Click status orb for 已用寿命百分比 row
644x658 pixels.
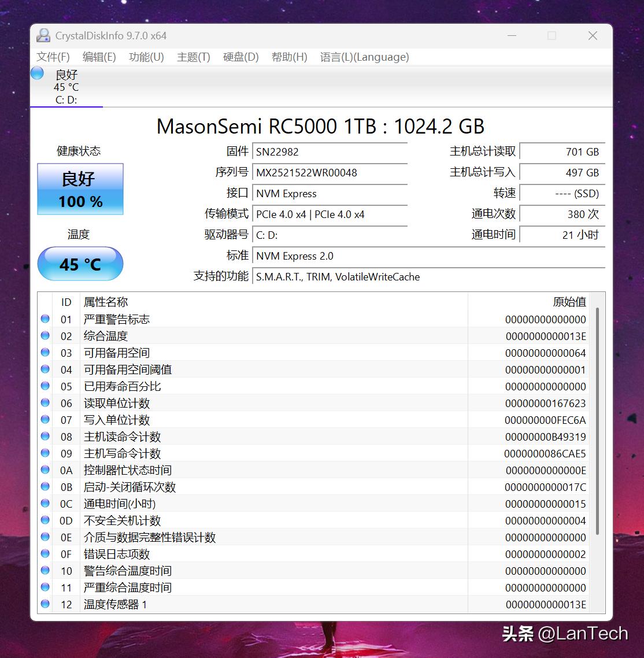pos(45,386)
